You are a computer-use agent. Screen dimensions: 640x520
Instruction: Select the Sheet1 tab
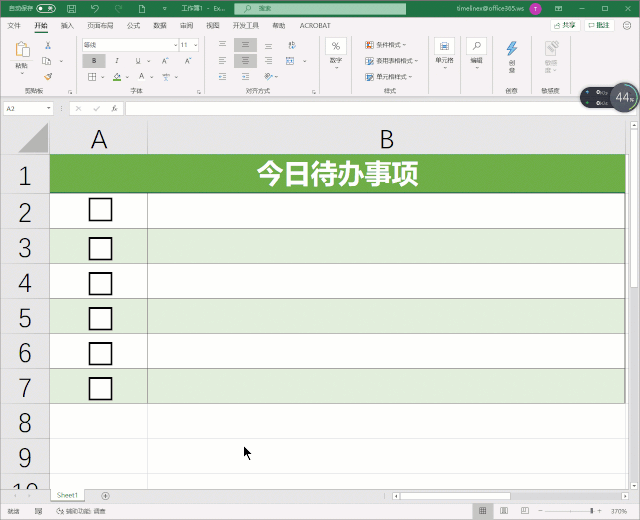tap(67, 495)
